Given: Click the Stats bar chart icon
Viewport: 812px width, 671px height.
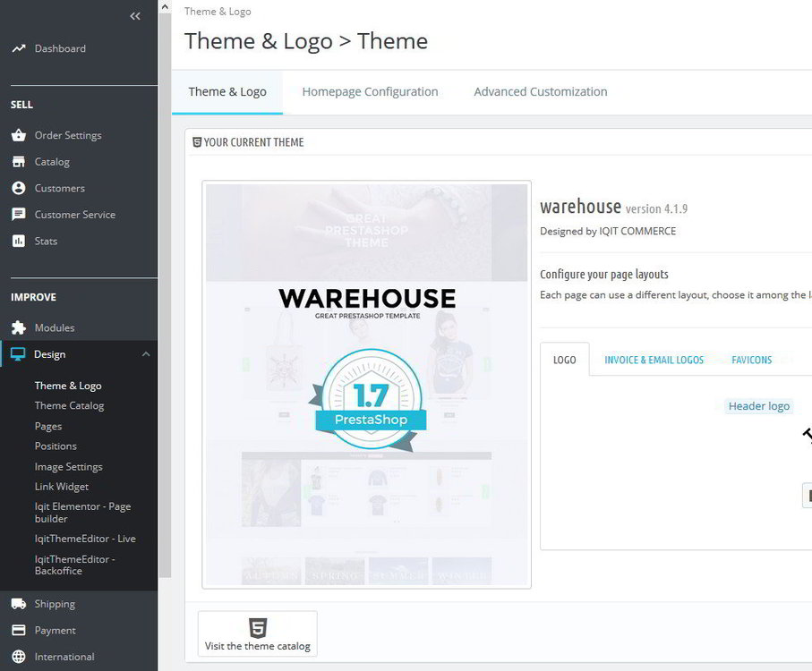Looking at the screenshot, I should (19, 241).
